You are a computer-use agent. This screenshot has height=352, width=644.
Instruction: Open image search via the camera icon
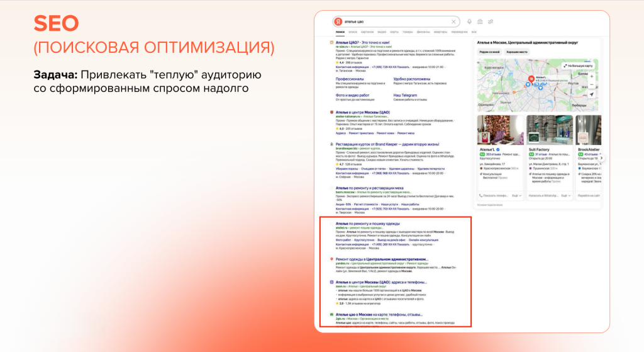480,21
